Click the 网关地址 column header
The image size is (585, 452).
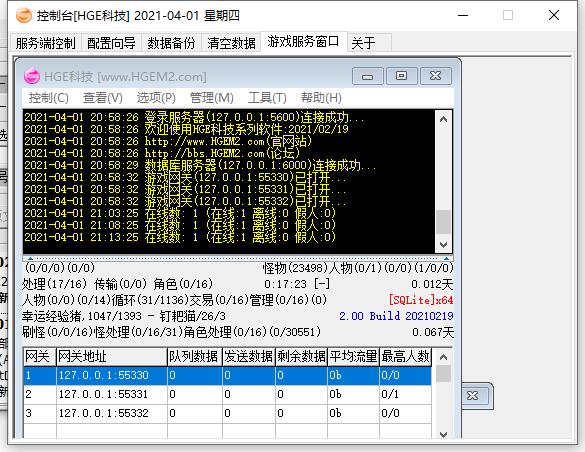pyautogui.click(x=112, y=357)
